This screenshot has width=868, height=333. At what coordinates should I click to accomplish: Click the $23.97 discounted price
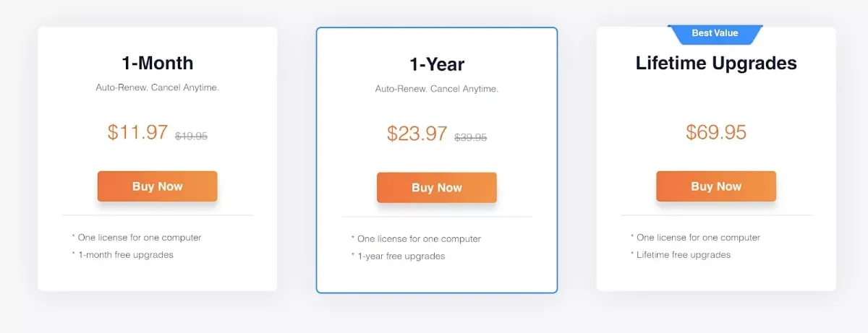pos(417,134)
